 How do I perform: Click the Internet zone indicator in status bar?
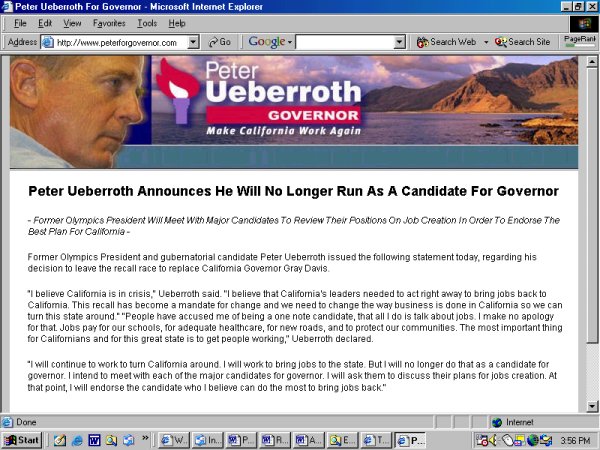[513, 422]
